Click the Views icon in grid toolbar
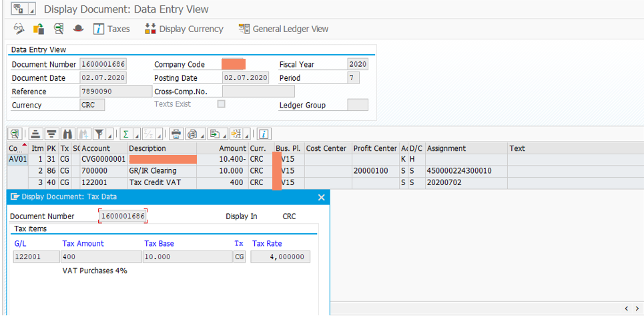The height and width of the screenshot is (316, 644). [192, 134]
